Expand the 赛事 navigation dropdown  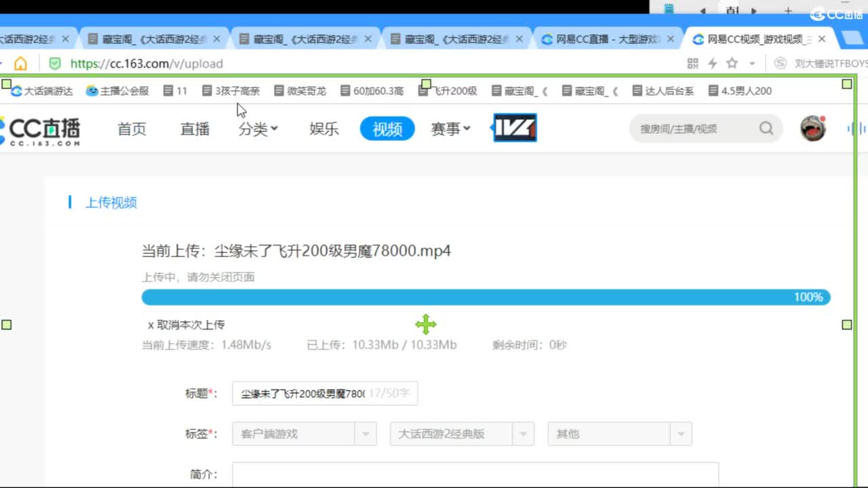tap(451, 129)
